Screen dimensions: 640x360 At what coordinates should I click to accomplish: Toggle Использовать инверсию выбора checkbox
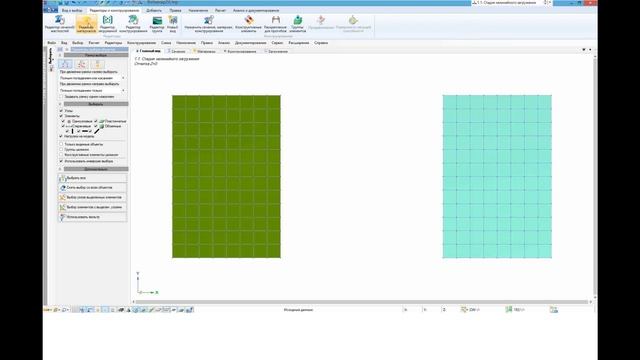(x=61, y=161)
